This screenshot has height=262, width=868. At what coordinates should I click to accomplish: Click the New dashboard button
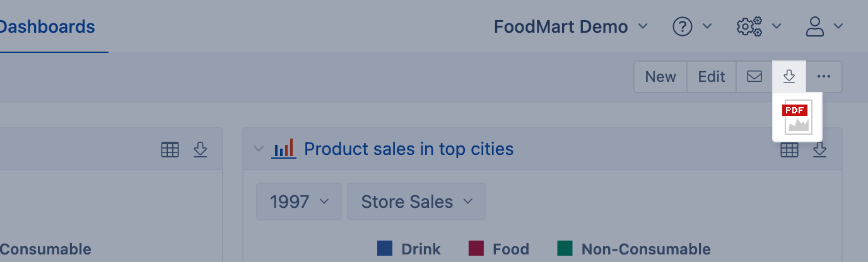pyautogui.click(x=660, y=77)
